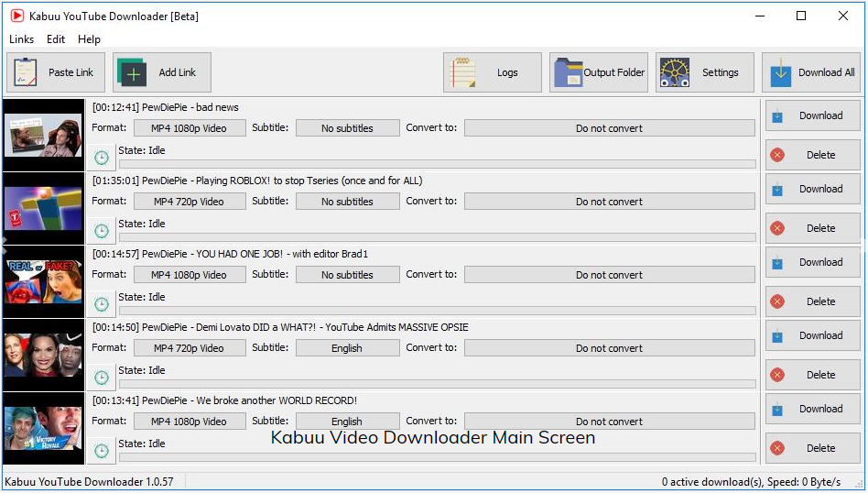Change format of Demi Lovato video
The height and width of the screenshot is (493, 868).
[x=190, y=348]
